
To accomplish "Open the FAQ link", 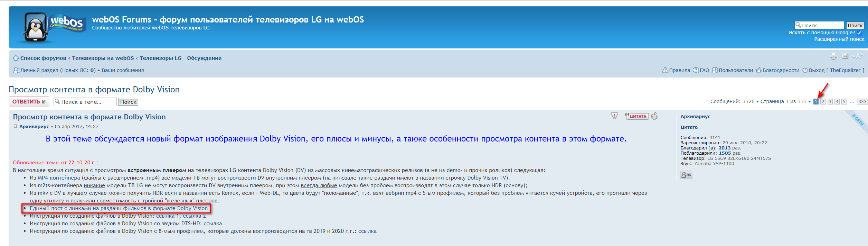I will point(704,70).
